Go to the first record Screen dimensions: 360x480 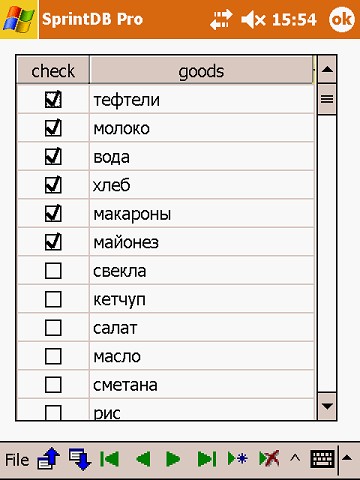click(x=109, y=459)
